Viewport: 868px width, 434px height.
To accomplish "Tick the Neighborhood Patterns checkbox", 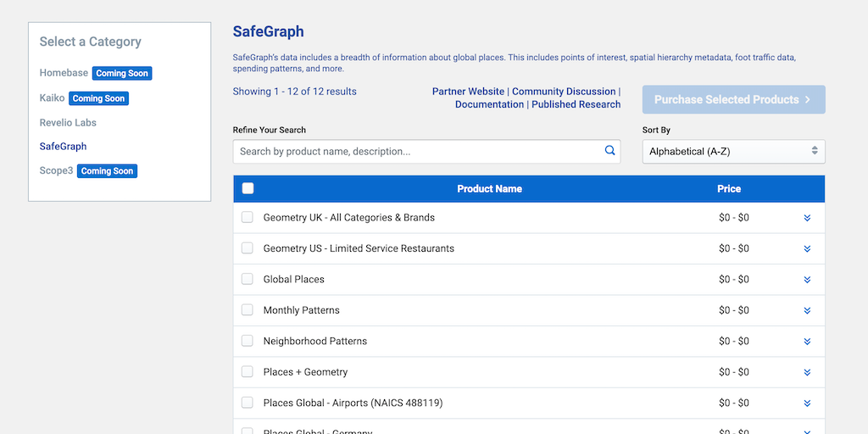I will click(x=248, y=341).
